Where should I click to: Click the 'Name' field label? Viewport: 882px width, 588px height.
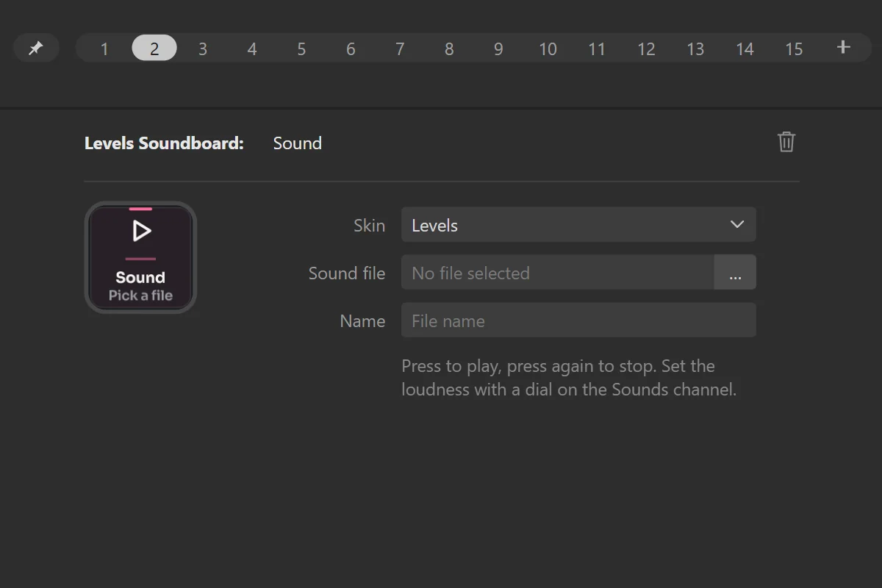(362, 321)
